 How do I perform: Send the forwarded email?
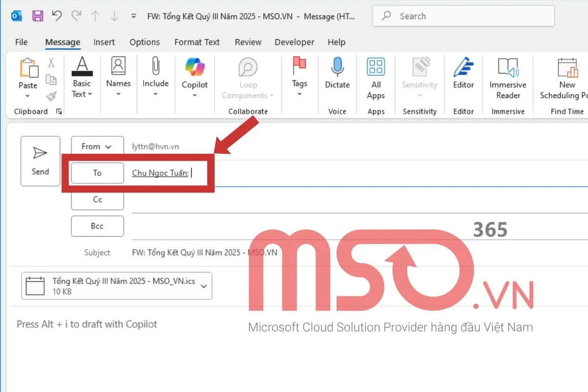40,161
